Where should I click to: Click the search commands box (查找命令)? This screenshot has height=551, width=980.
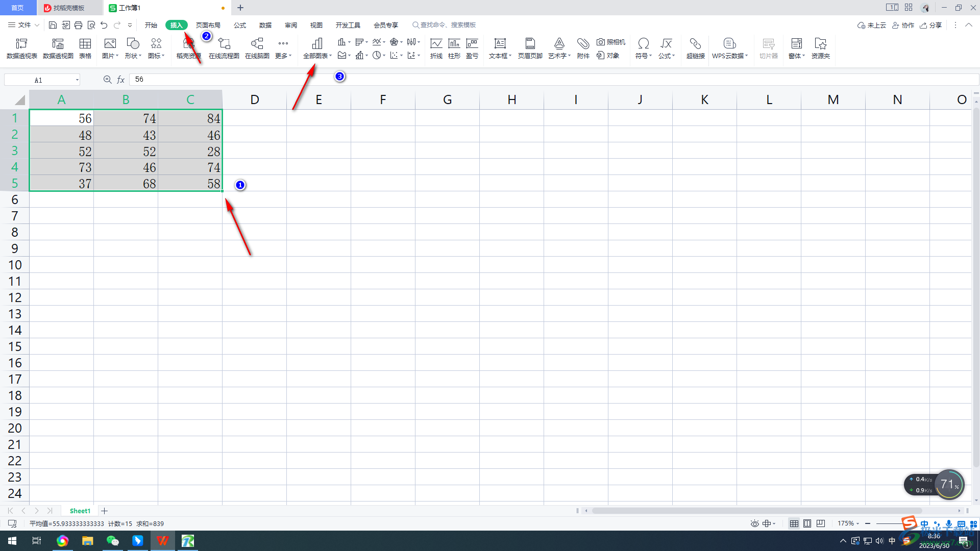[x=445, y=25]
